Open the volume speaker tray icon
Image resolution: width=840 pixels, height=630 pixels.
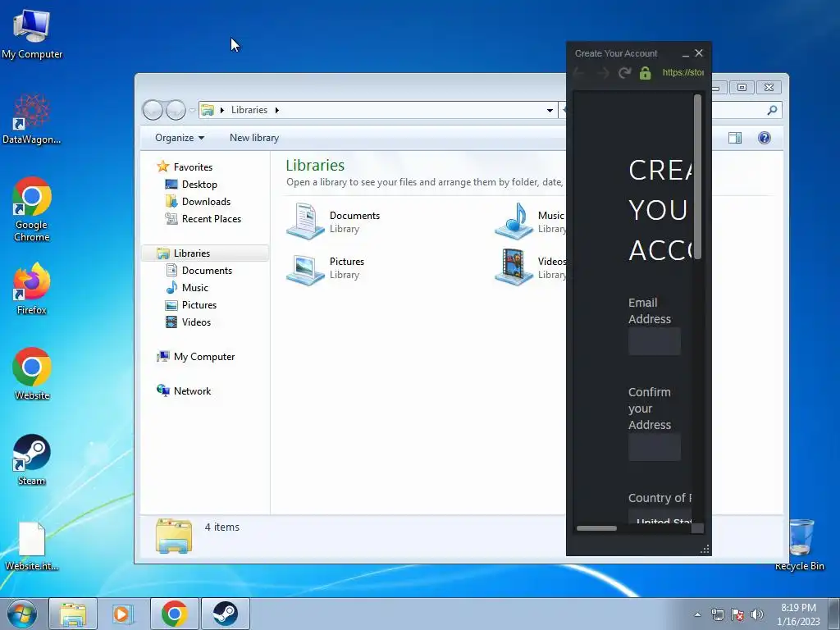(x=757, y=614)
